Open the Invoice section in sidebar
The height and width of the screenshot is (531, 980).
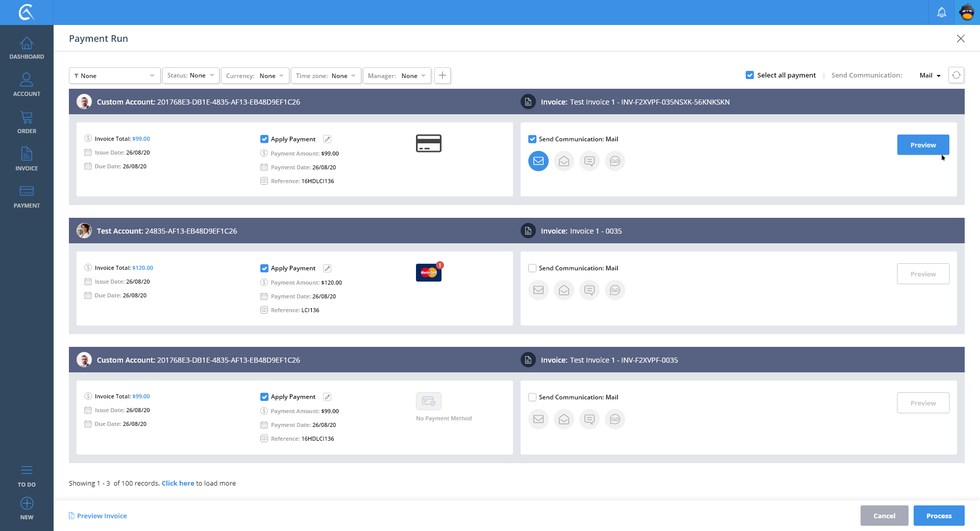pos(27,159)
